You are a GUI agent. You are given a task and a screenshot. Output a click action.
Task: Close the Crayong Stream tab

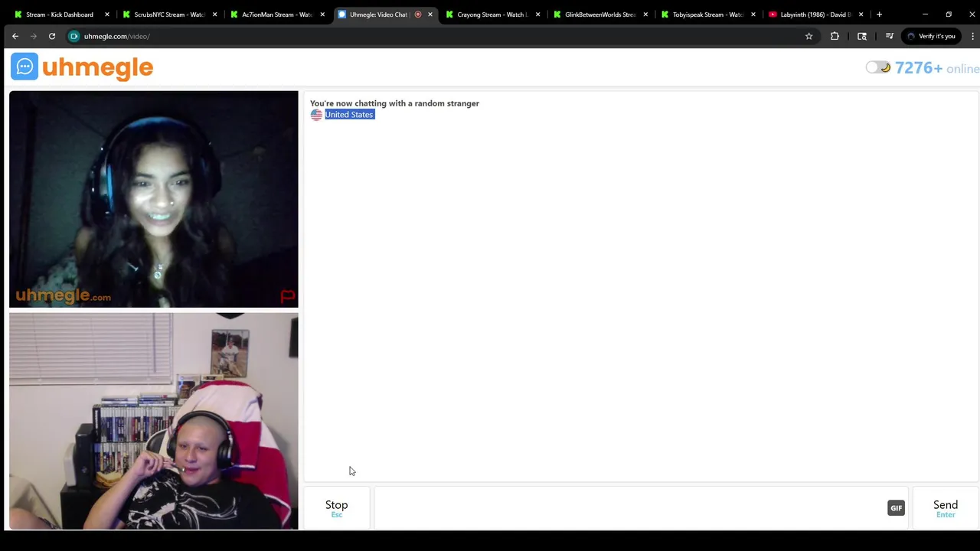pyautogui.click(x=538, y=15)
